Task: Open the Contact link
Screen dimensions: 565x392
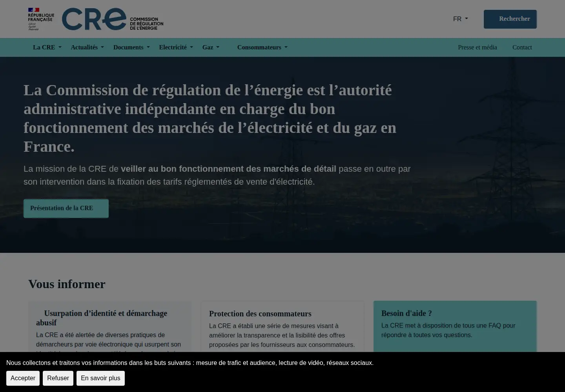Action: click(x=522, y=47)
